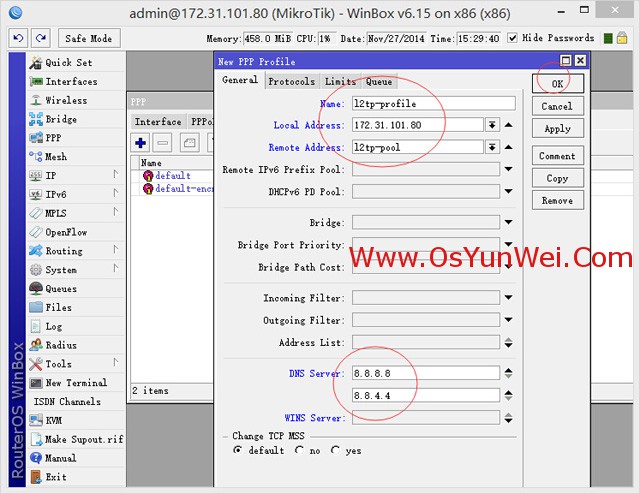Toggle the Hide Passwords checkbox
640x494 pixels.
pos(512,38)
